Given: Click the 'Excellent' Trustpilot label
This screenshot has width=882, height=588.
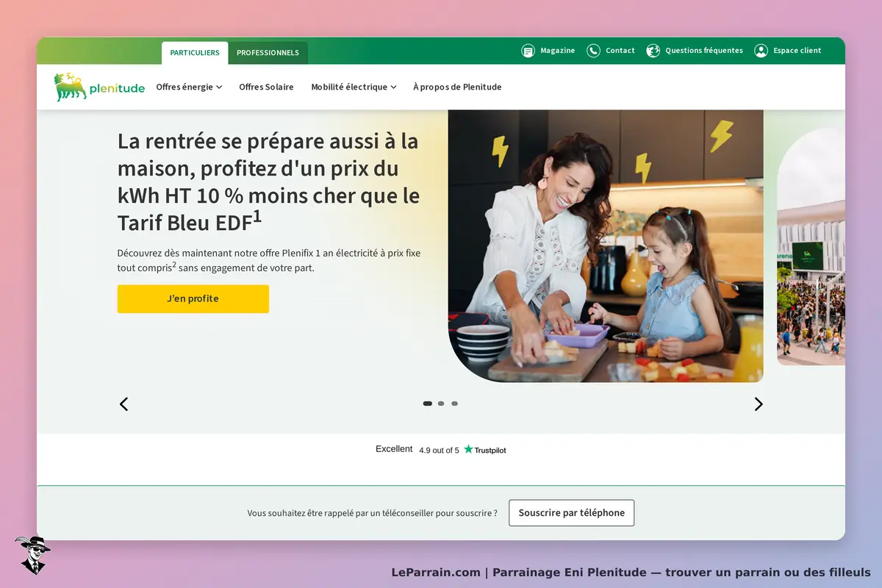Looking at the screenshot, I should [394, 449].
